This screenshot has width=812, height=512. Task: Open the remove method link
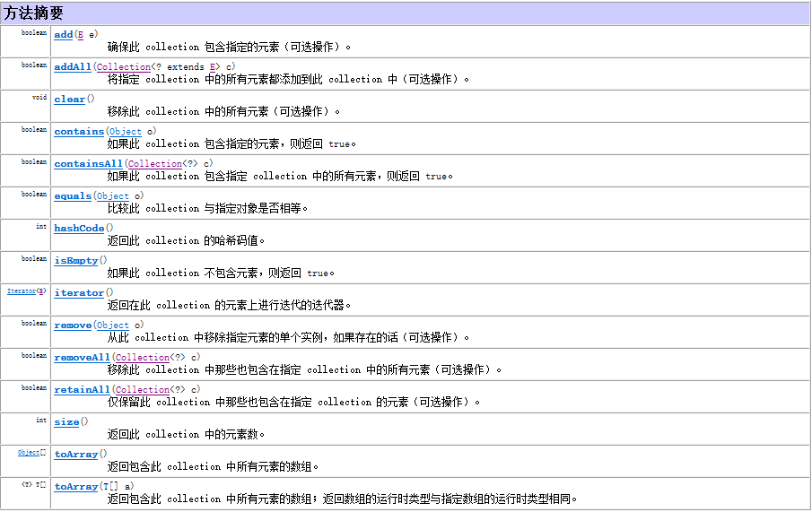click(73, 325)
